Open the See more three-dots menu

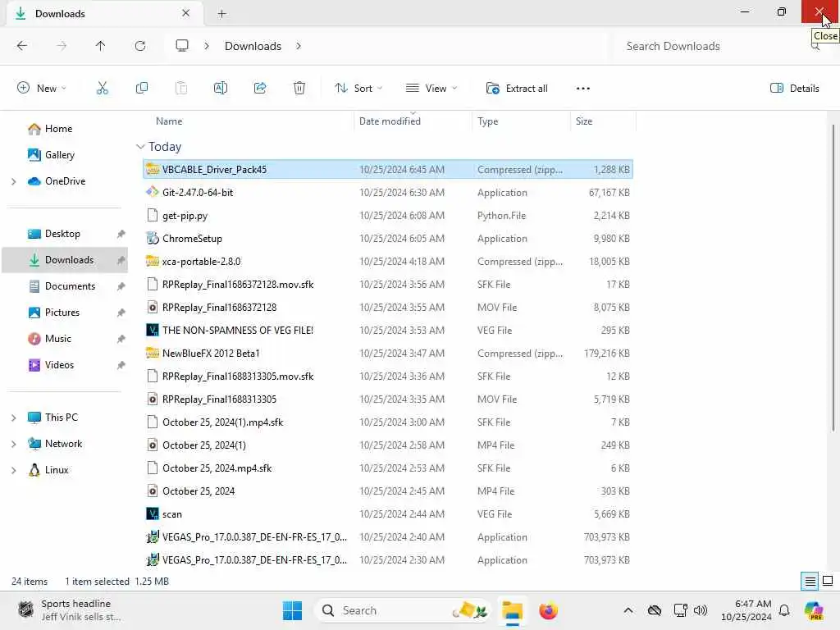coord(583,89)
